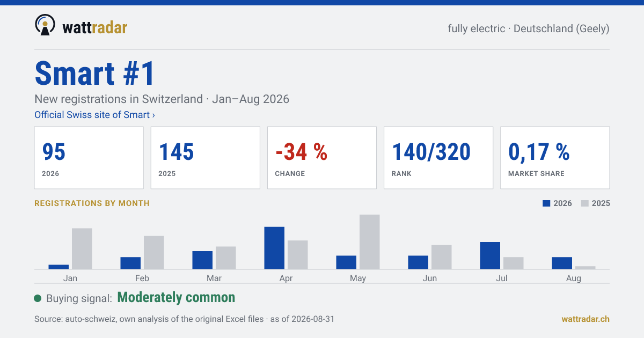Click the fully electric · Deutschland (Geely) text

[529, 29]
